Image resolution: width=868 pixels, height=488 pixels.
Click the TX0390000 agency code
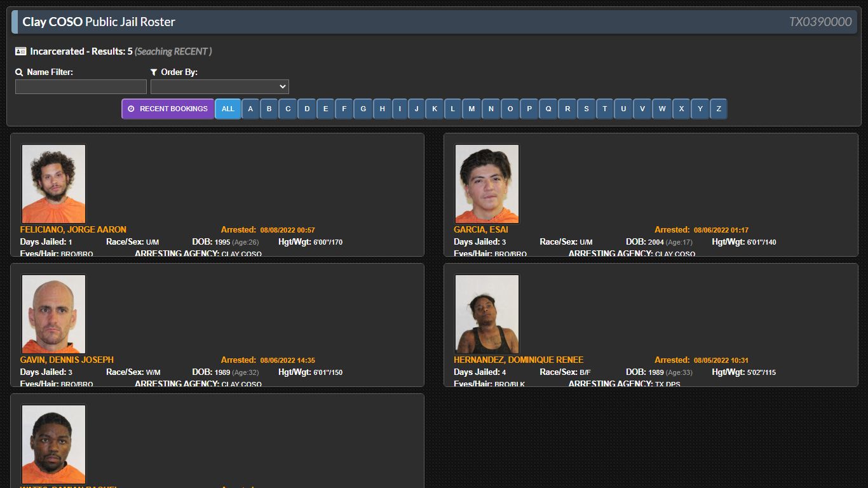(x=820, y=22)
